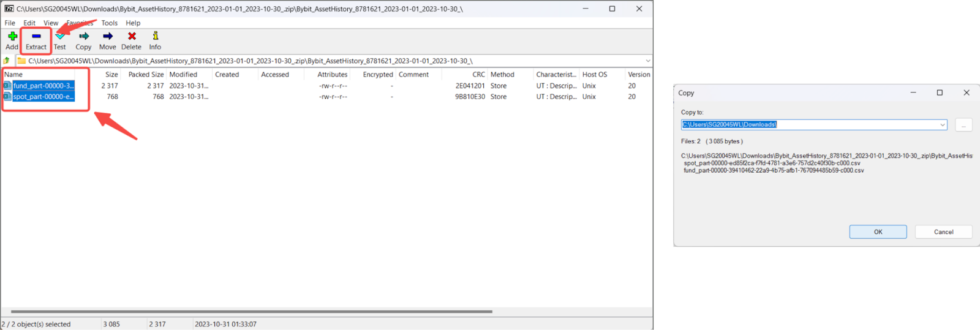The image size is (980, 330).
Task: Cancel the Copy dialog
Action: click(x=943, y=232)
